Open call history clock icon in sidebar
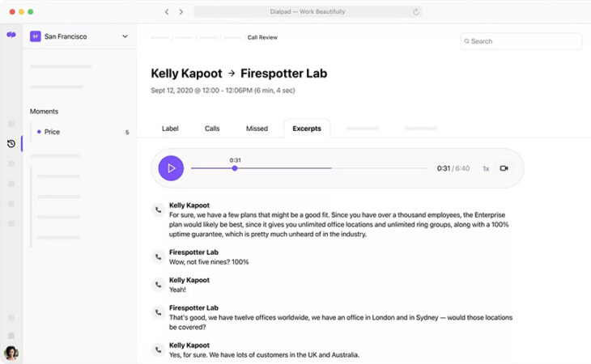 [11, 144]
